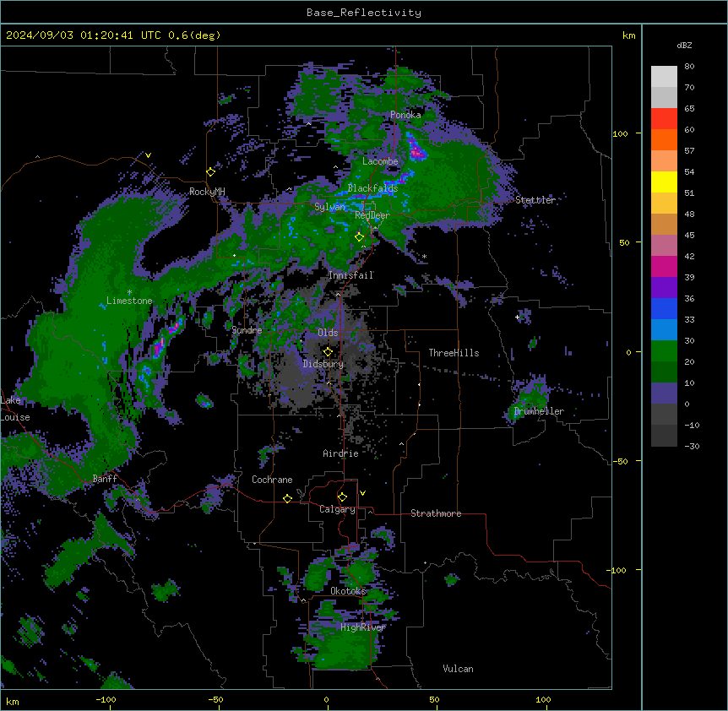
Task: Click the Lacombe city label
Action: [x=380, y=161]
